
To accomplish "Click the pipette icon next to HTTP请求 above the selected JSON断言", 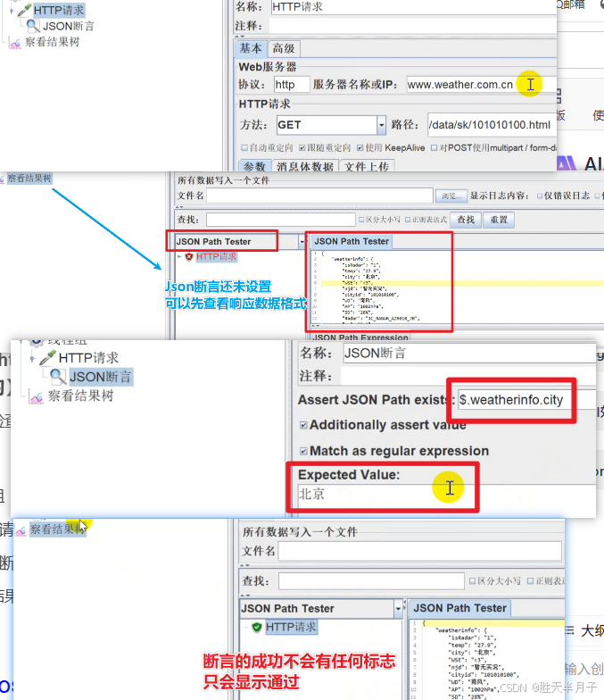I will (46, 358).
